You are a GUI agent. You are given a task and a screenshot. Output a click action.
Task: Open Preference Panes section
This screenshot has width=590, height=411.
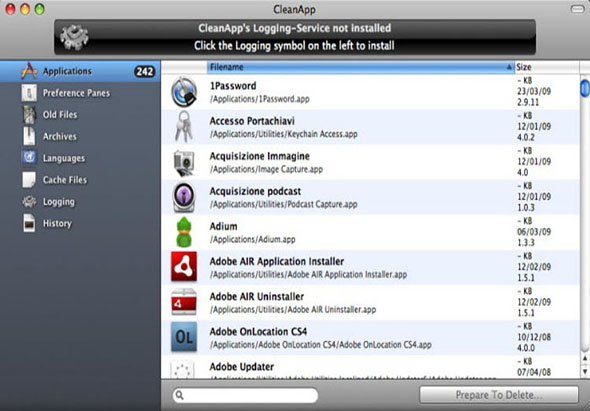click(x=76, y=93)
